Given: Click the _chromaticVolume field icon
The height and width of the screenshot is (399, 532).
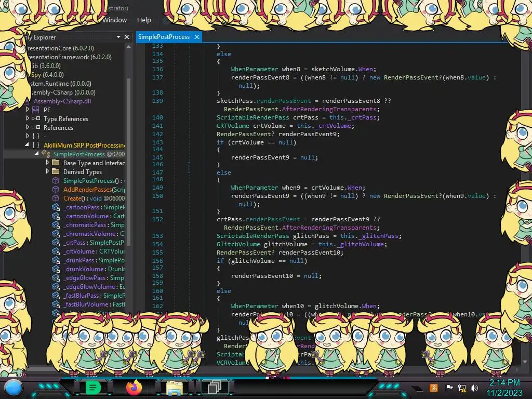Looking at the screenshot, I should (x=56, y=233).
